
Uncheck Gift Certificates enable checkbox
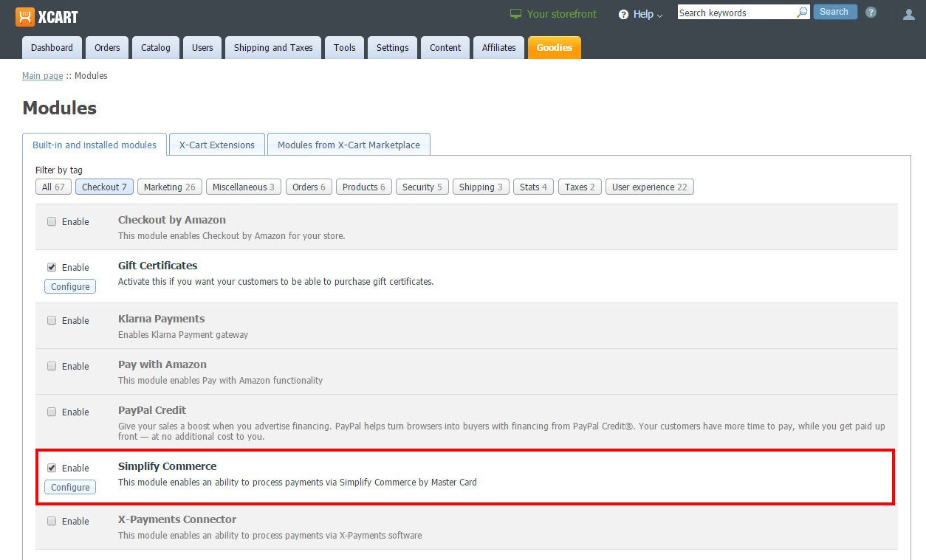coord(52,267)
